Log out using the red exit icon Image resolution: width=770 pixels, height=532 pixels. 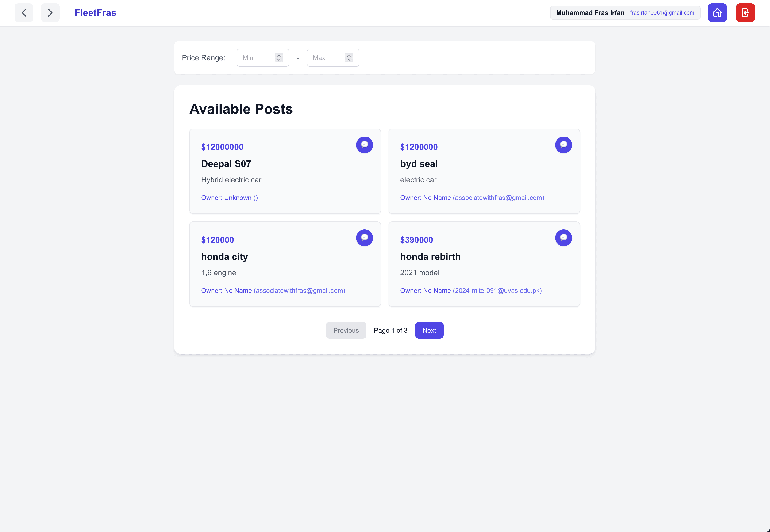coord(745,13)
